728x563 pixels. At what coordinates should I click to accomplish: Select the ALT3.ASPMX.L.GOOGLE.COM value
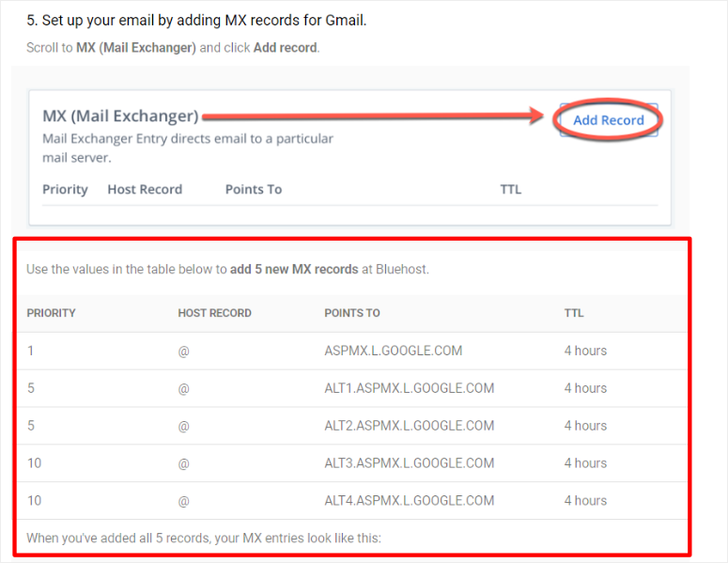[409, 463]
